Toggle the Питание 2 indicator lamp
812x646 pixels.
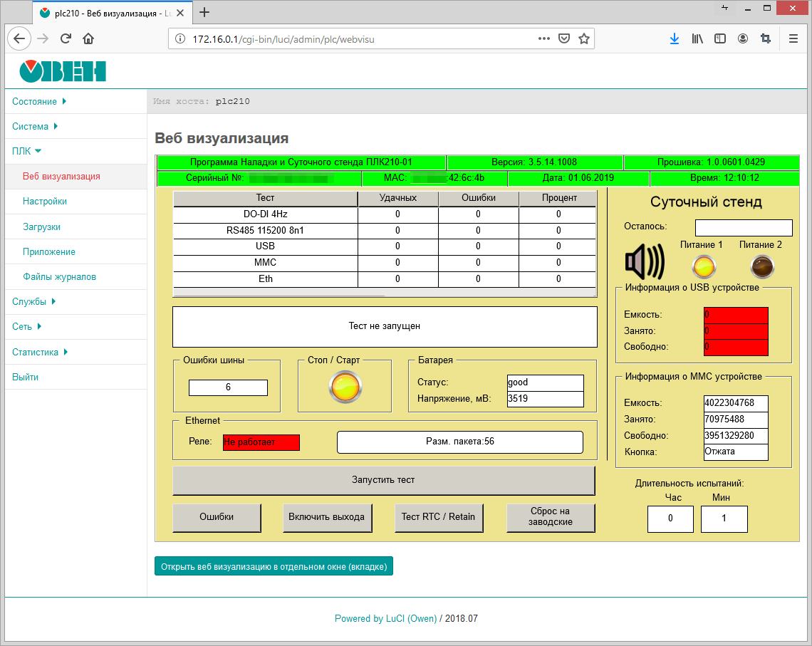click(x=761, y=266)
